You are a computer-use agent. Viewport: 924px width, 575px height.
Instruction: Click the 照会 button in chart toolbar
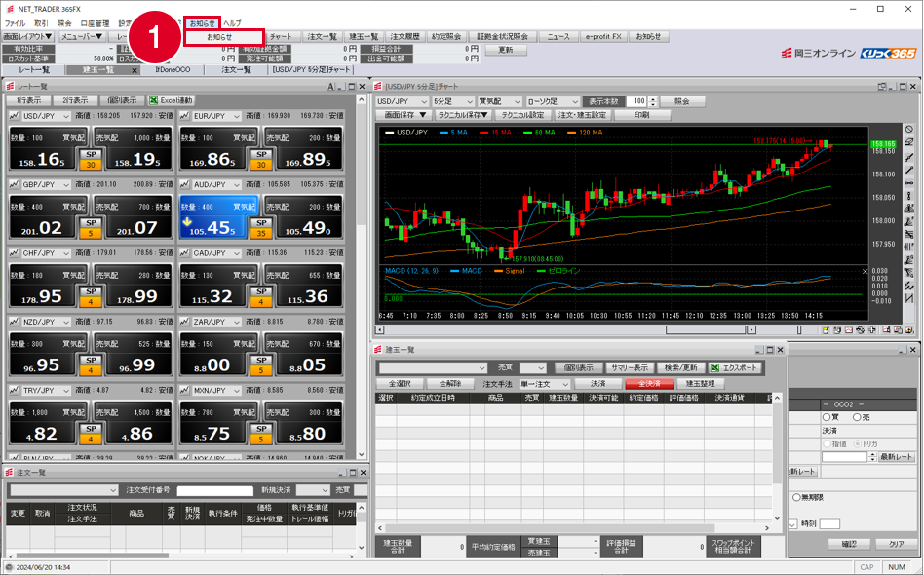[x=682, y=101]
